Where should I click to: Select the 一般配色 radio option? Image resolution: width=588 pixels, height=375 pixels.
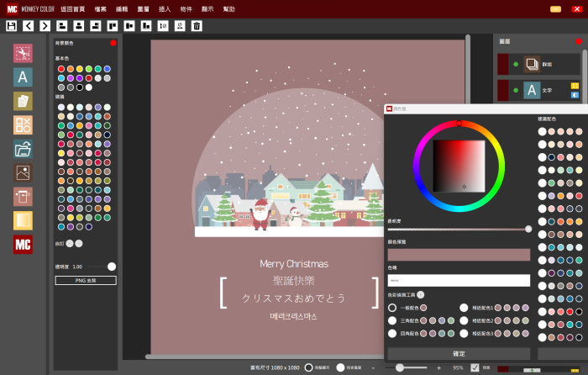392,309
